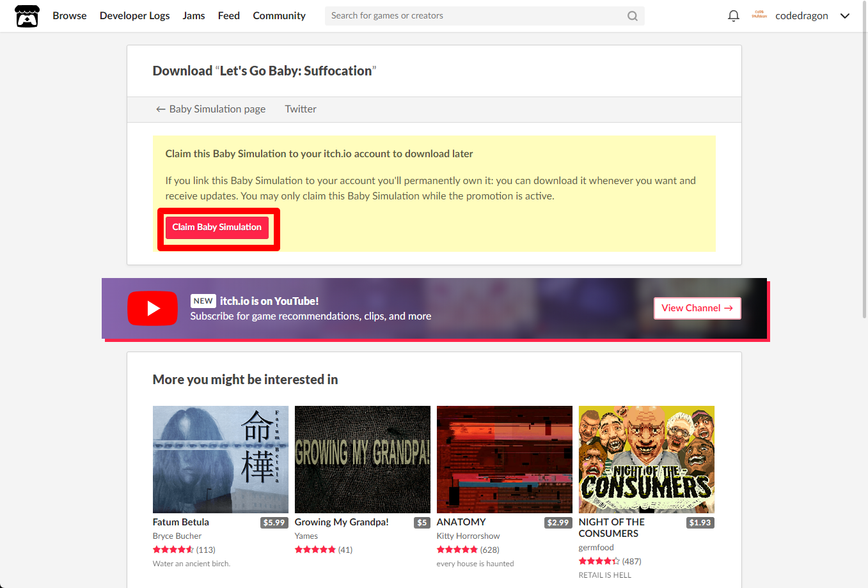Click 'Water an ancient birch.' description
Screen dimensions: 868x588
(192, 564)
